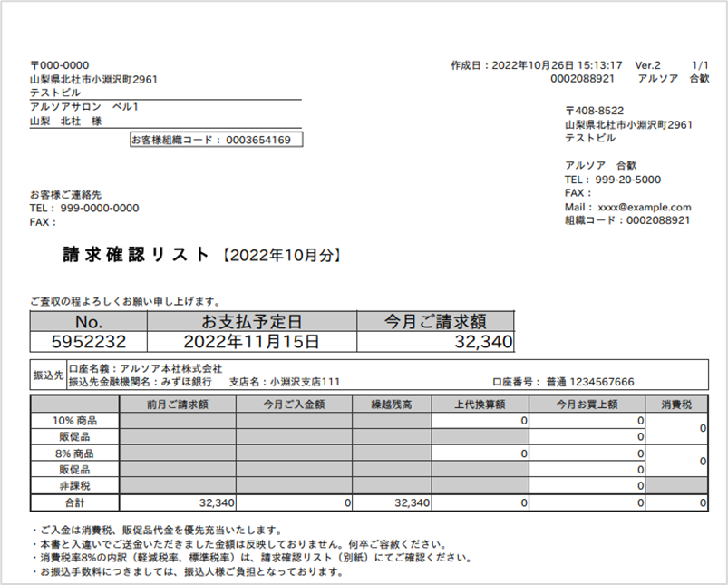Image resolution: width=728 pixels, height=585 pixels.
Task: Select the 繰越残高 column header
Action: pyautogui.click(x=392, y=404)
